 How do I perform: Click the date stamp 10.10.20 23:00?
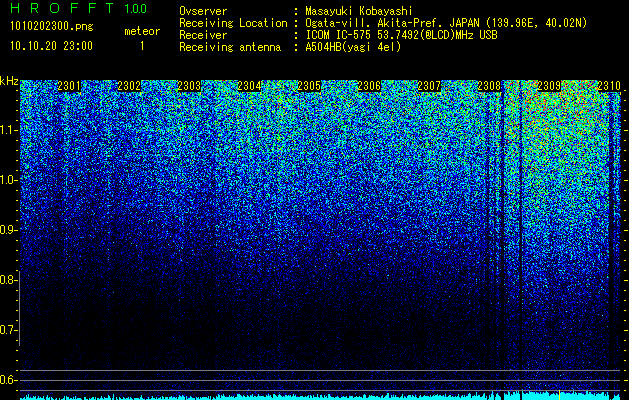(51, 46)
